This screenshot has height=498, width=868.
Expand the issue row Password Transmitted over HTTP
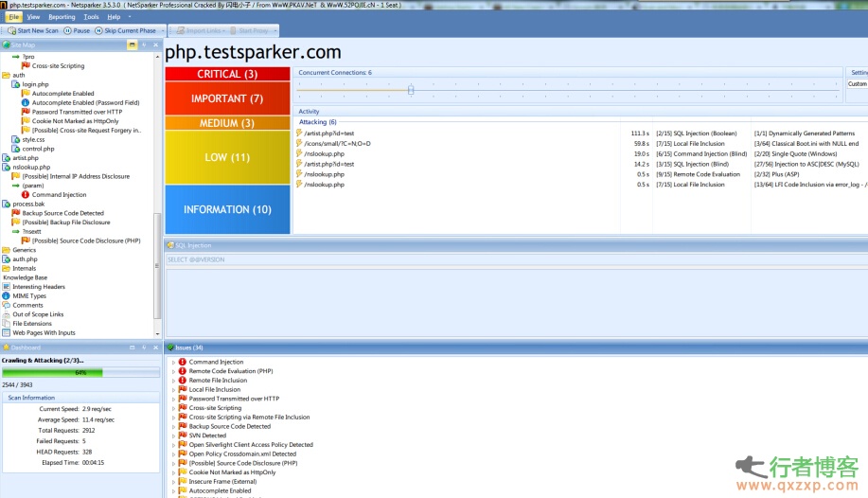click(x=173, y=399)
